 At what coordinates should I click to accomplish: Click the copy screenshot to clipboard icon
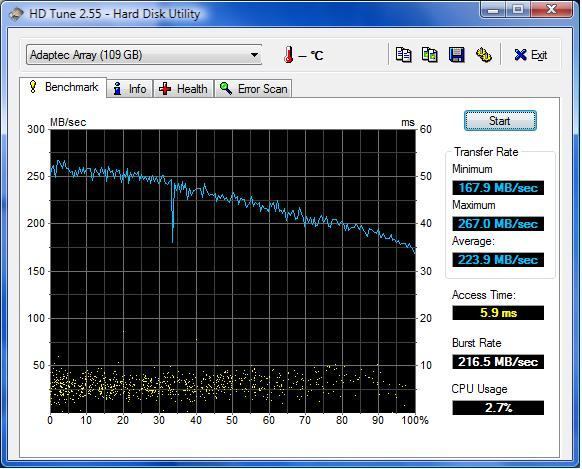click(430, 55)
